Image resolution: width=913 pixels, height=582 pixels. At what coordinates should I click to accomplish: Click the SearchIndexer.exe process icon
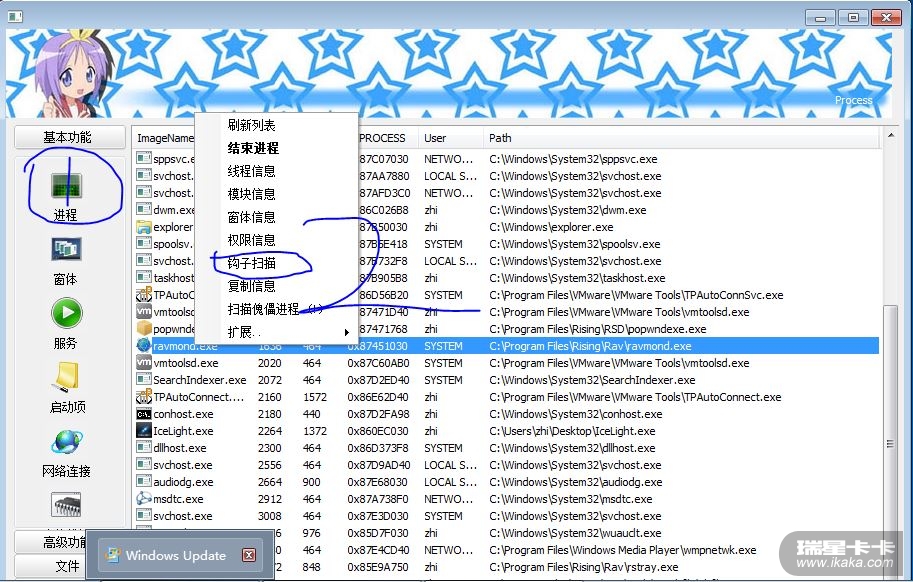point(143,379)
